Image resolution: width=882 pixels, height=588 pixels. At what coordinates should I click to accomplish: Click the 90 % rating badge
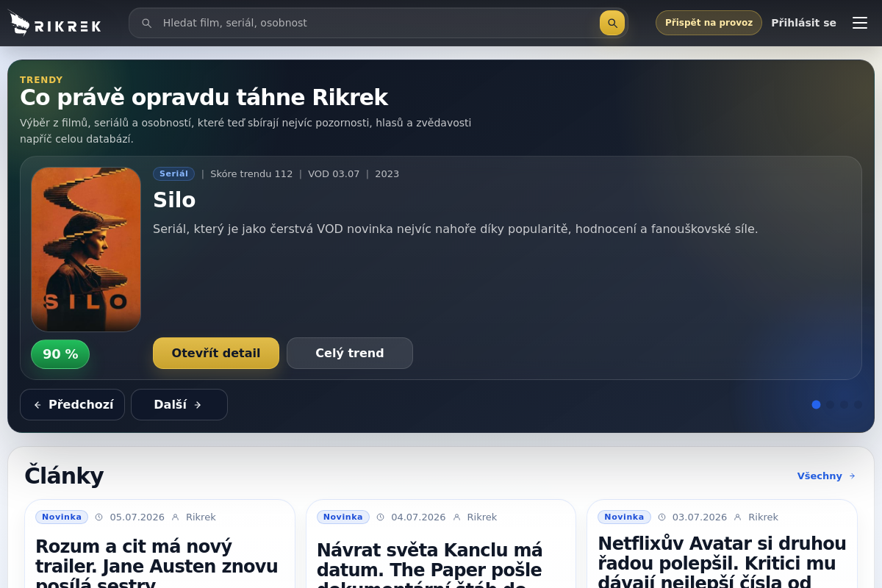coord(60,354)
